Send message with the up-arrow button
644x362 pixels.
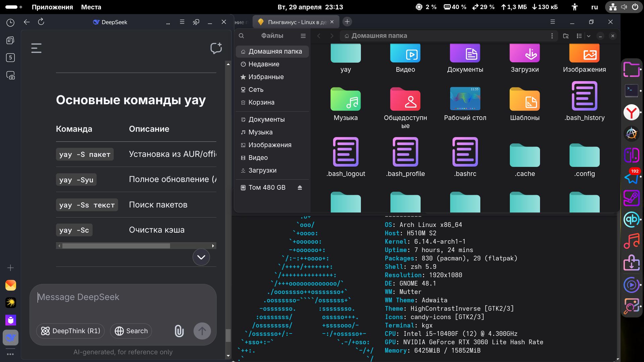(202, 331)
